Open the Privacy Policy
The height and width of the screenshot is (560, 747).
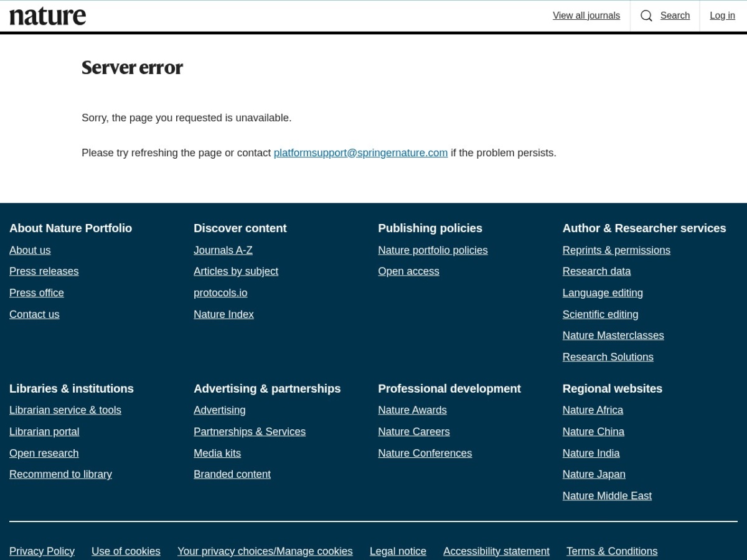pyautogui.click(x=42, y=551)
